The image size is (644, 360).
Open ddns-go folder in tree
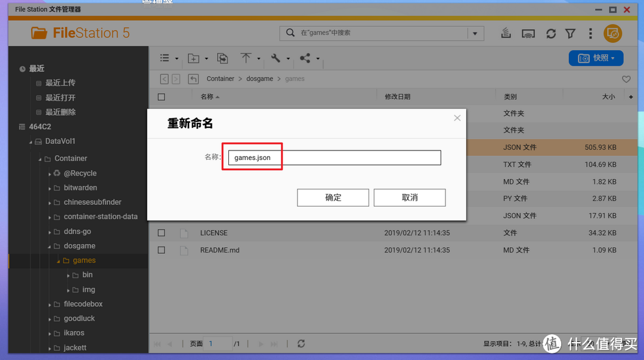[77, 231]
